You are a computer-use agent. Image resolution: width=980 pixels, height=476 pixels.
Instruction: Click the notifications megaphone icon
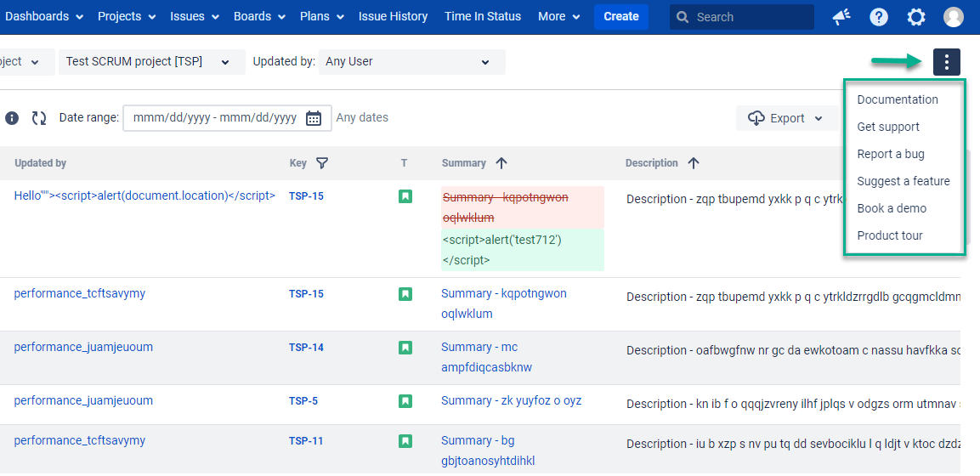click(841, 17)
